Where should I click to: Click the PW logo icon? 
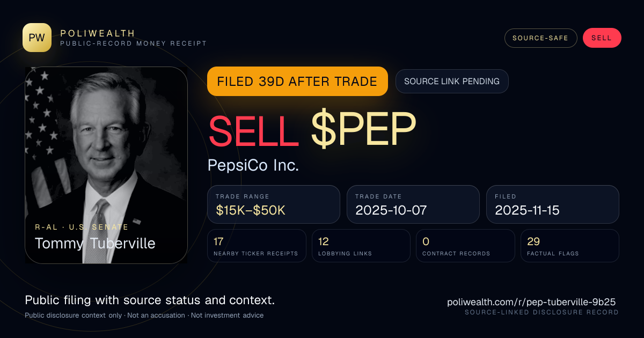(x=37, y=38)
